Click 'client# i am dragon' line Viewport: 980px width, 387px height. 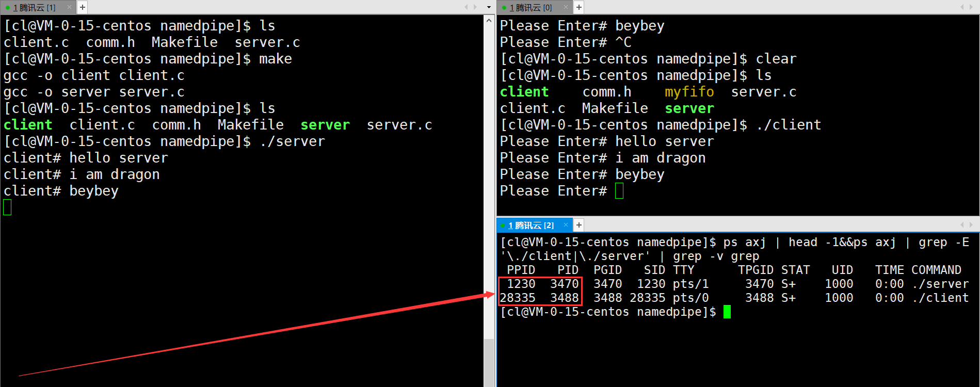tap(82, 174)
